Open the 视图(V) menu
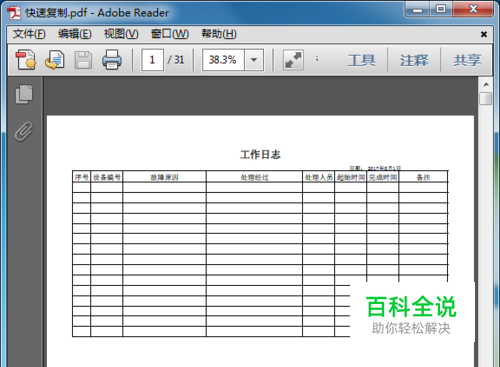 (121, 34)
